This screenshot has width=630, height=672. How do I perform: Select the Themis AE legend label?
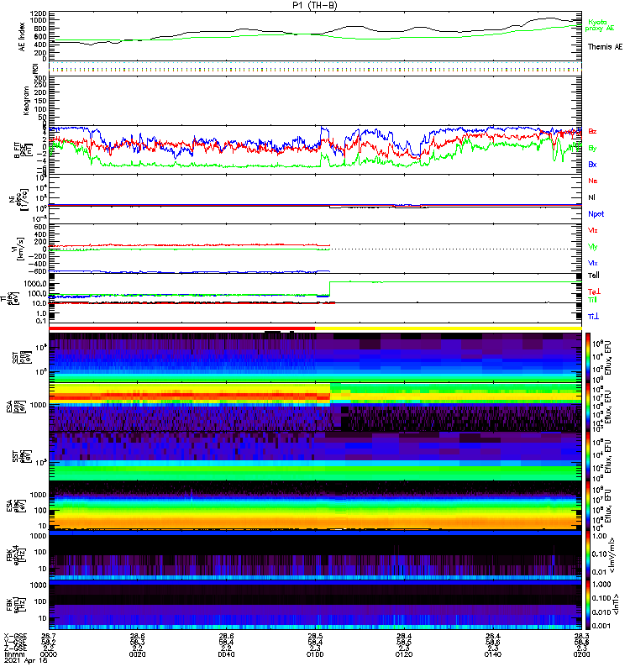[605, 47]
